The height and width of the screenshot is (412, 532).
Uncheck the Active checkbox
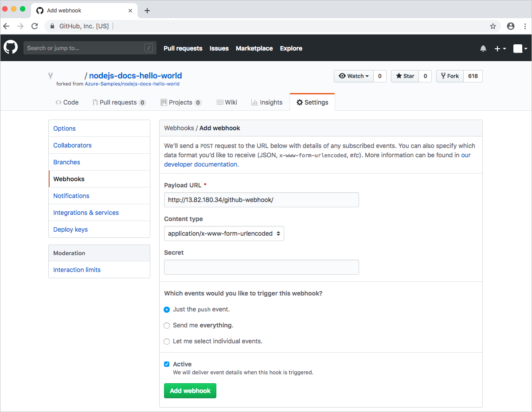tap(167, 364)
